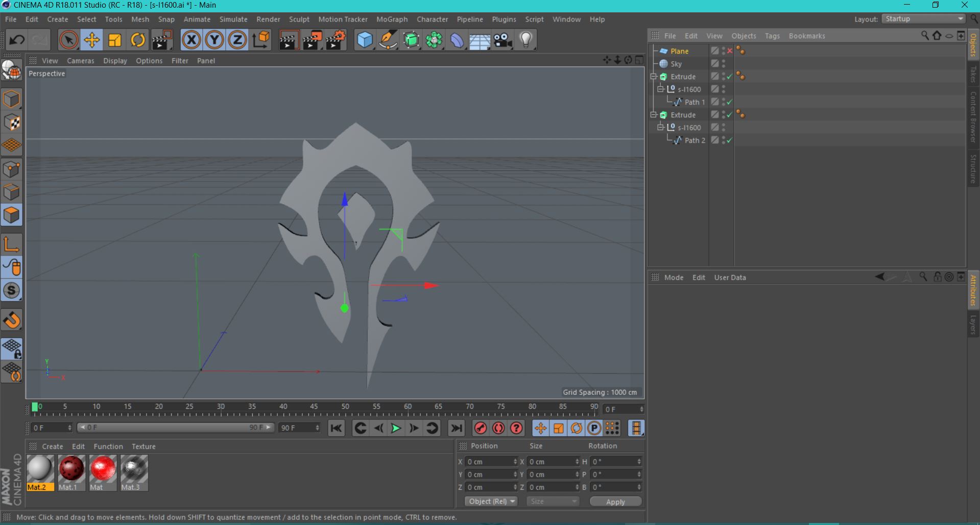Viewport: 980px width, 525px height.
Task: Click the X Position input field
Action: coord(490,462)
